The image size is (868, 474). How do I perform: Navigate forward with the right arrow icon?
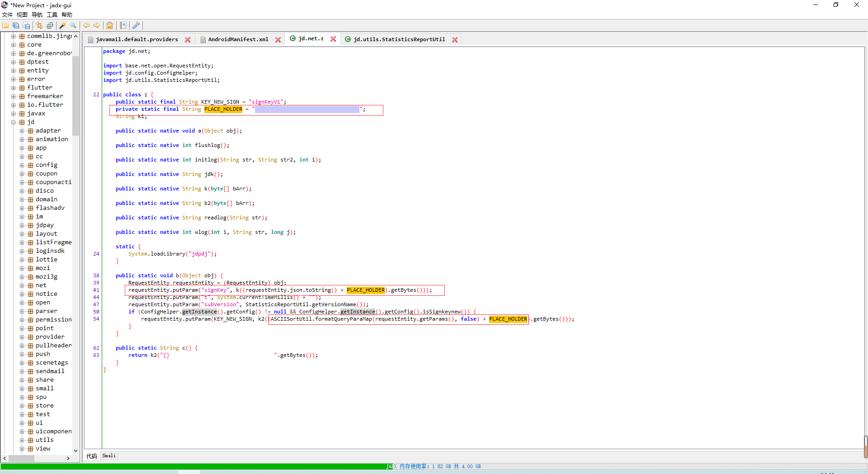97,25
